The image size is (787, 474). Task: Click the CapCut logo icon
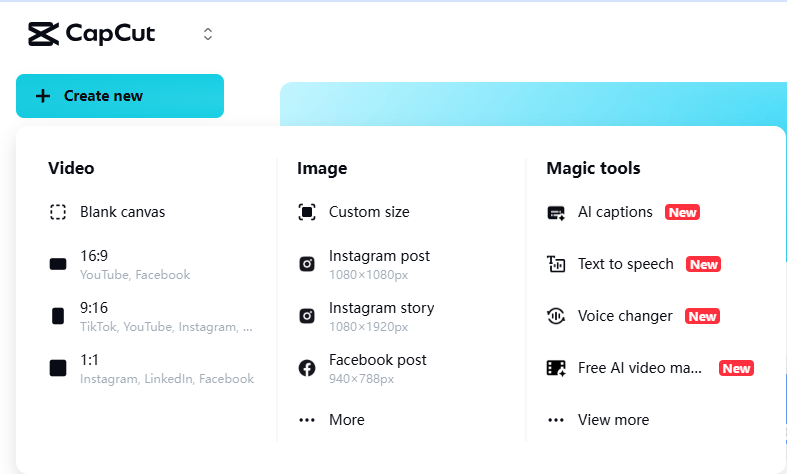point(44,34)
